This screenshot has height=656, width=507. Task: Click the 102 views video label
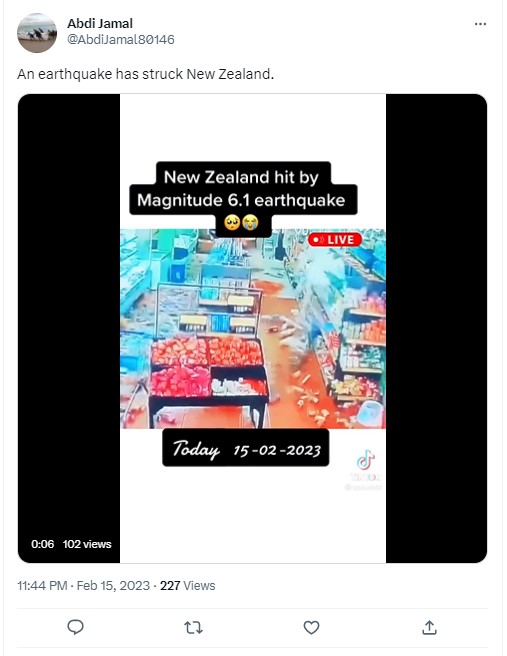coord(87,544)
